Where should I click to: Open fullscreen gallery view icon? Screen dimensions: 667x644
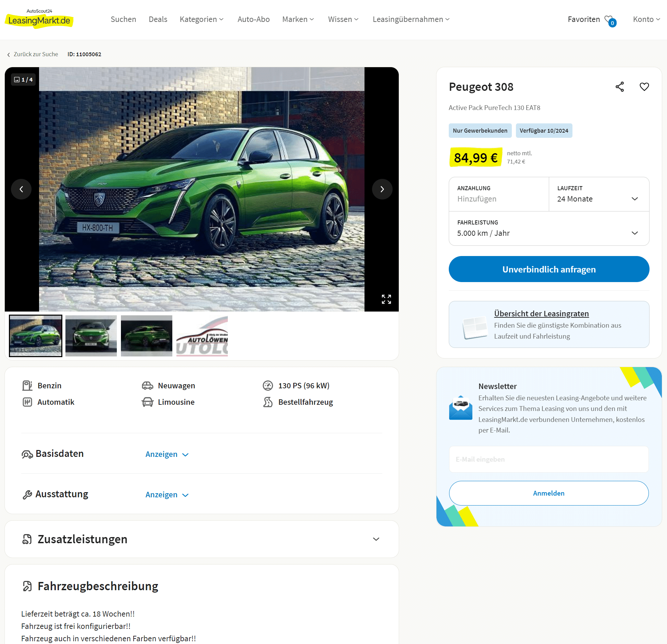[386, 299]
